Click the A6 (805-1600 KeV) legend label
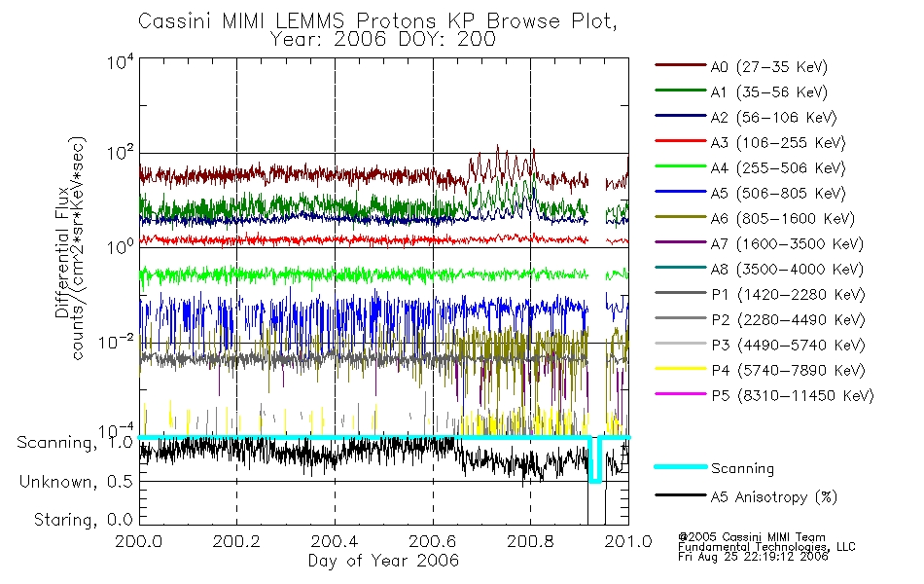924x584 pixels. click(x=783, y=219)
